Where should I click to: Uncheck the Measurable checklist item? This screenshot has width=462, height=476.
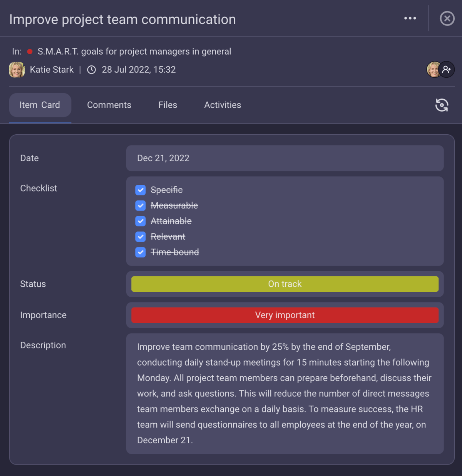(141, 205)
